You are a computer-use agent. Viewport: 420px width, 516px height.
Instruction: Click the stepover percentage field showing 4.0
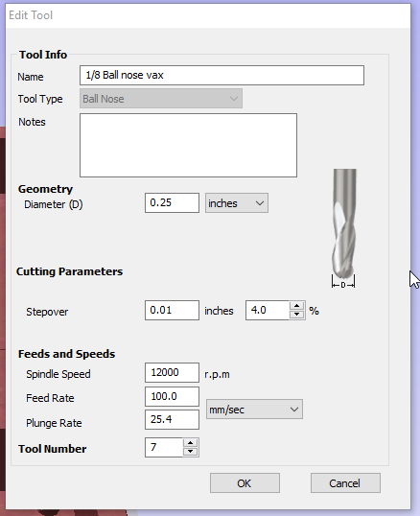pyautogui.click(x=268, y=310)
